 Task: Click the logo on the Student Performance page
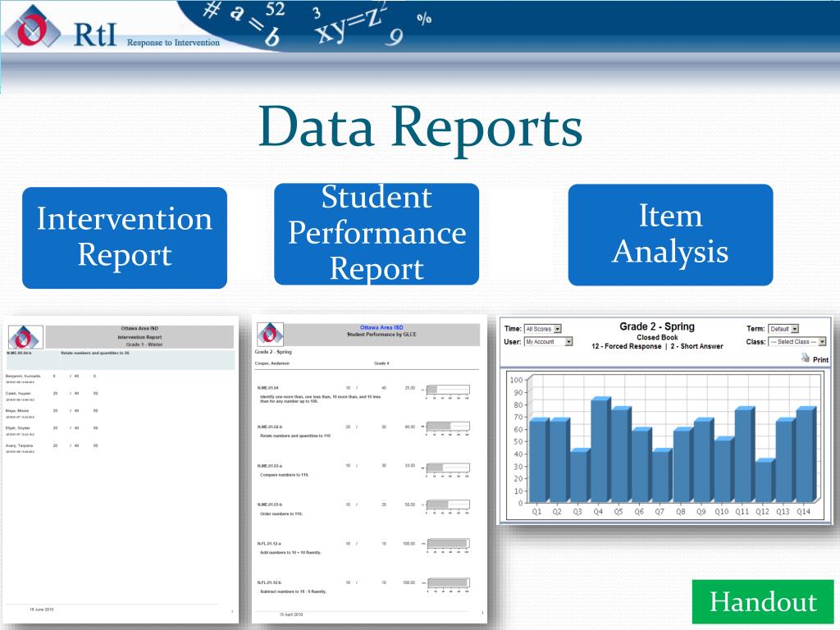tap(271, 333)
